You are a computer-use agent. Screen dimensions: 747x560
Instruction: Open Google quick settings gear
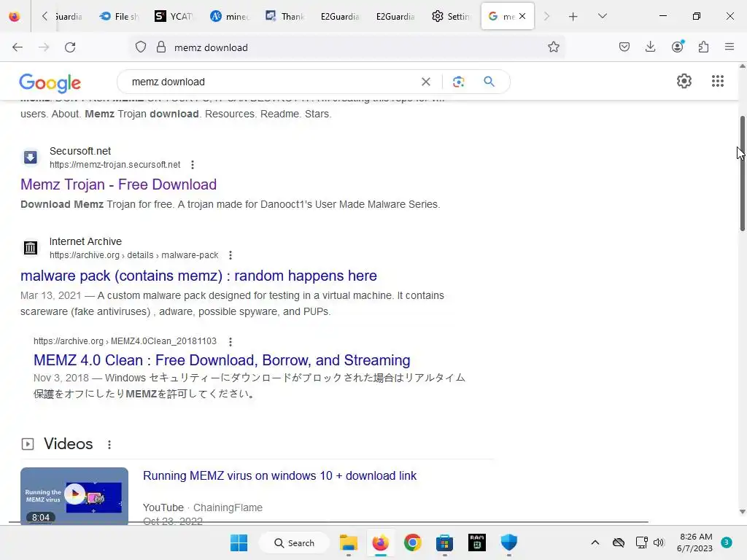684,81
